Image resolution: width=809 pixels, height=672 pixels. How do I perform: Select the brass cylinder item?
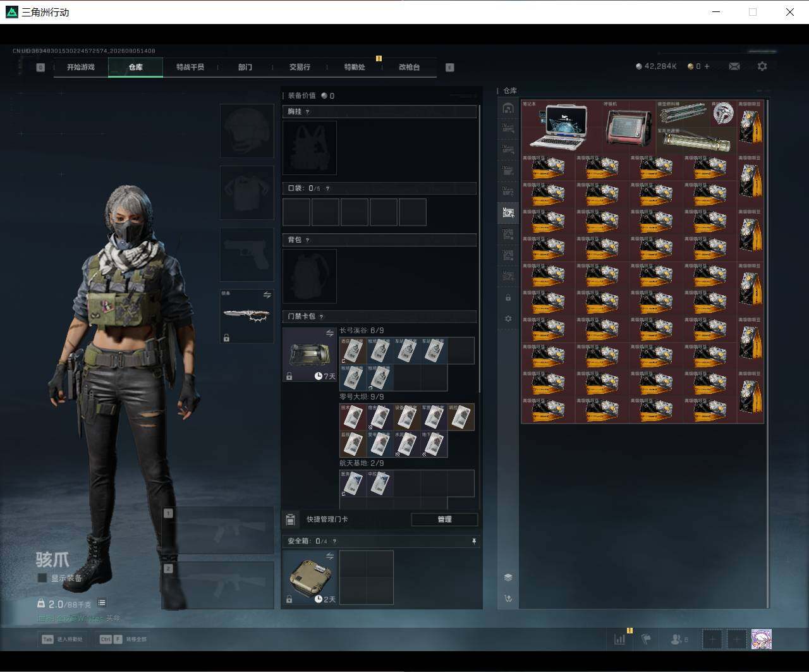click(x=696, y=140)
